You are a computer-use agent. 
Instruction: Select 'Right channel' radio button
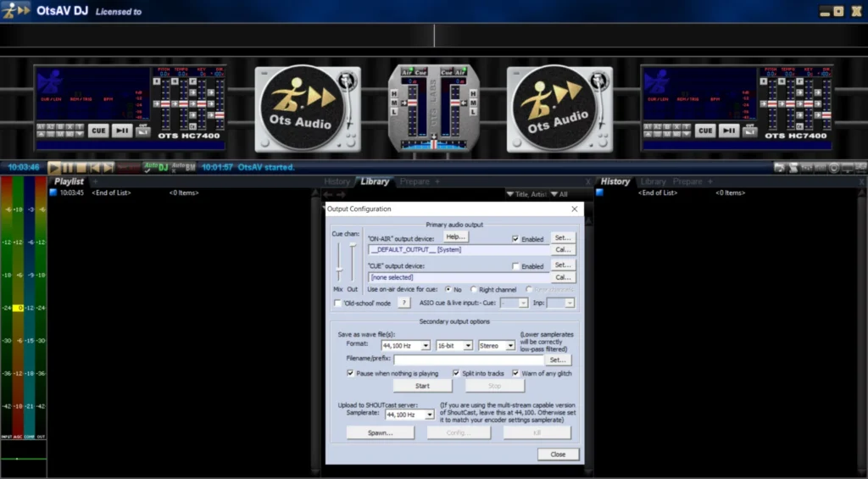[473, 290]
